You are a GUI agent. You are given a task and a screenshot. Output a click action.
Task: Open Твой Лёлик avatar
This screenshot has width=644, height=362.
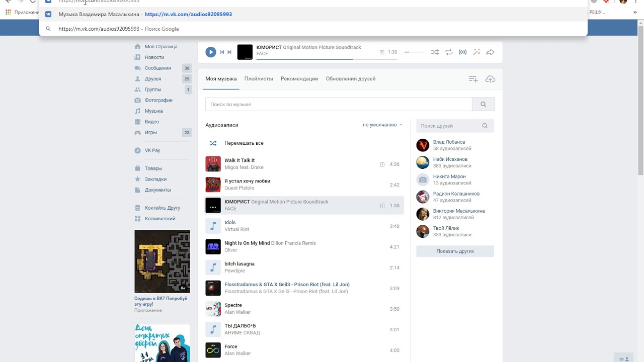tap(423, 231)
